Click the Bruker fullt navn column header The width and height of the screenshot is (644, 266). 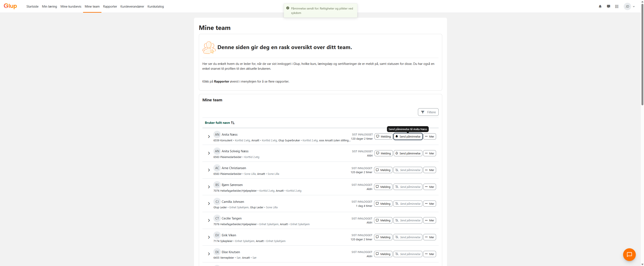[x=217, y=123]
